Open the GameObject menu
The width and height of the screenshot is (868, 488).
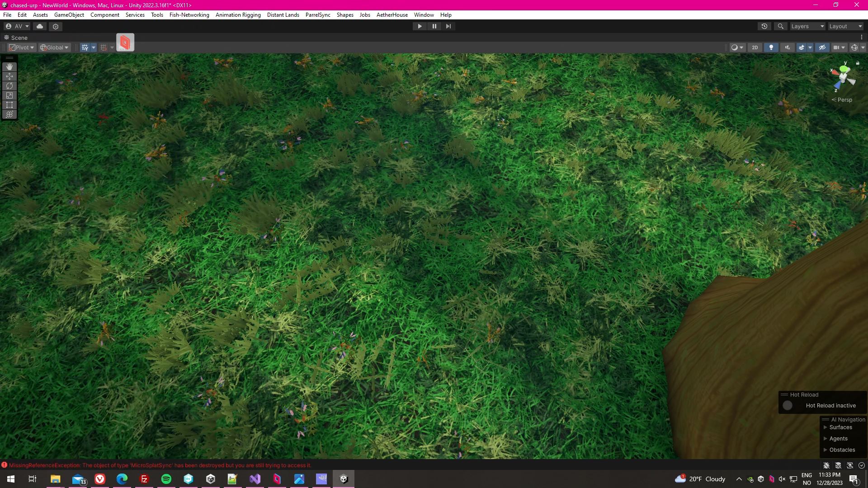coord(69,15)
